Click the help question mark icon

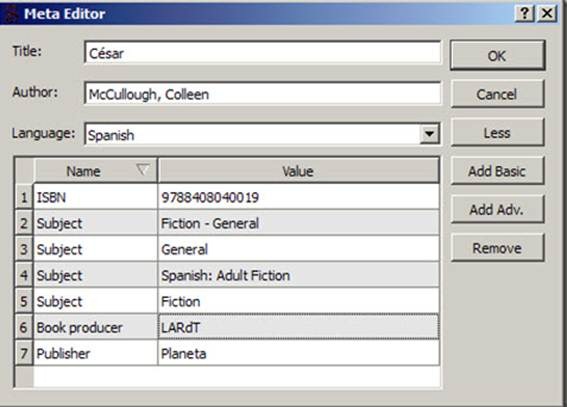point(524,14)
